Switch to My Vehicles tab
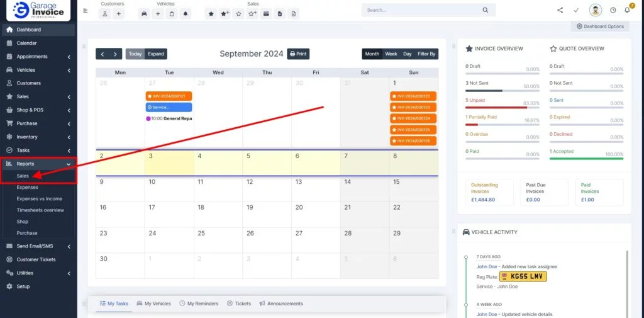This screenshot has height=318, width=644. click(x=153, y=304)
